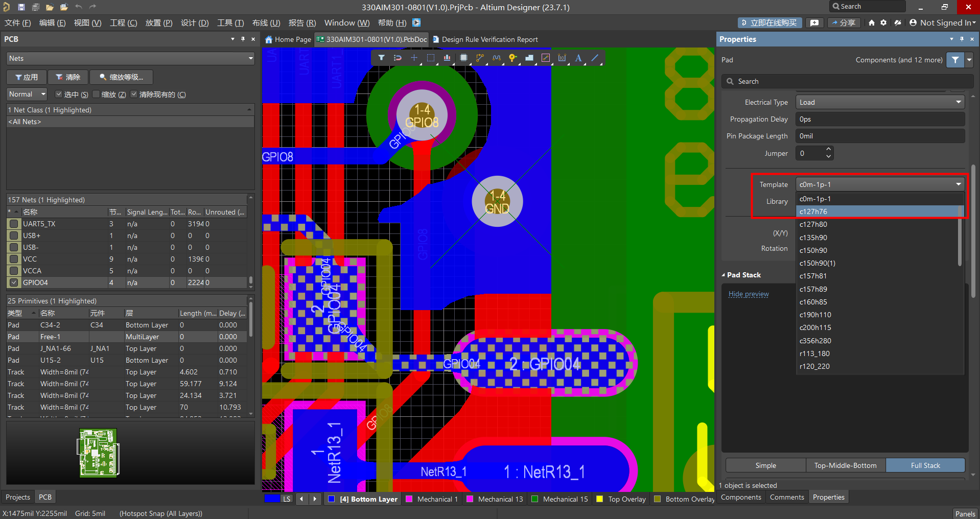Open the Nets panel mode dropdown
This screenshot has width=980, height=519.
point(131,59)
